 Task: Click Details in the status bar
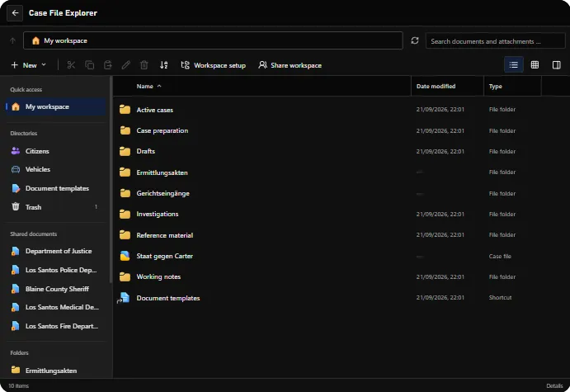coord(554,386)
